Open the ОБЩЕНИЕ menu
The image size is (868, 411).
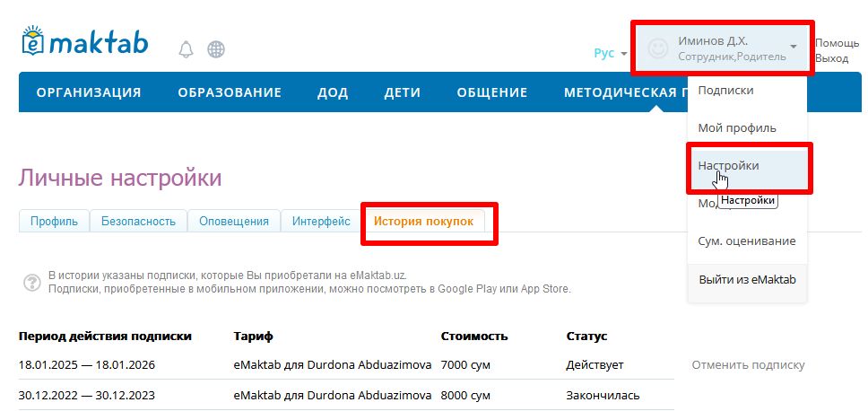pyautogui.click(x=492, y=92)
